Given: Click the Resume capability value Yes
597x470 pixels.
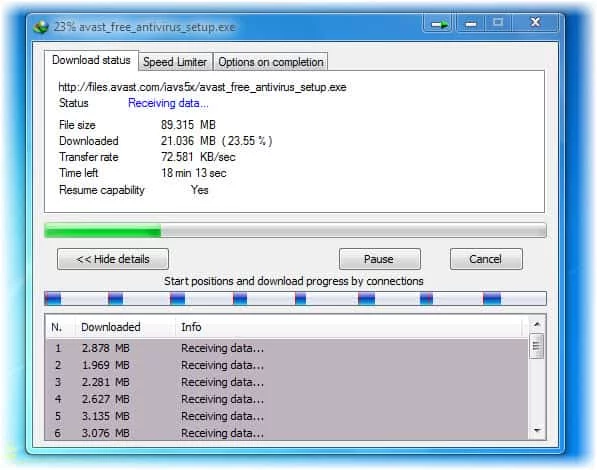Looking at the screenshot, I should pos(200,190).
